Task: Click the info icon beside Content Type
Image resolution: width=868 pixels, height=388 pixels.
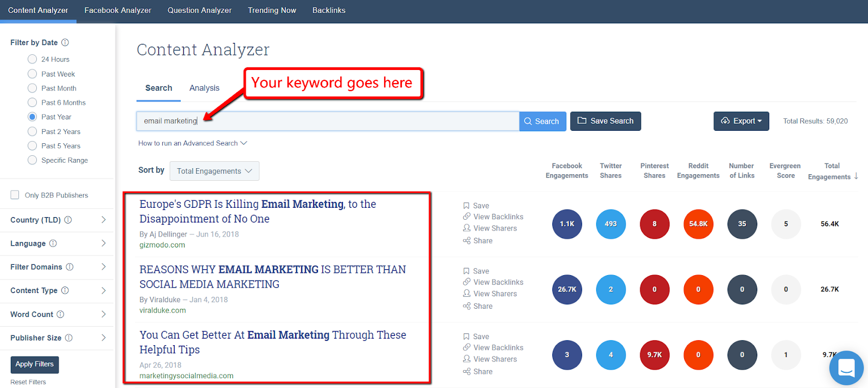Action: (x=65, y=290)
